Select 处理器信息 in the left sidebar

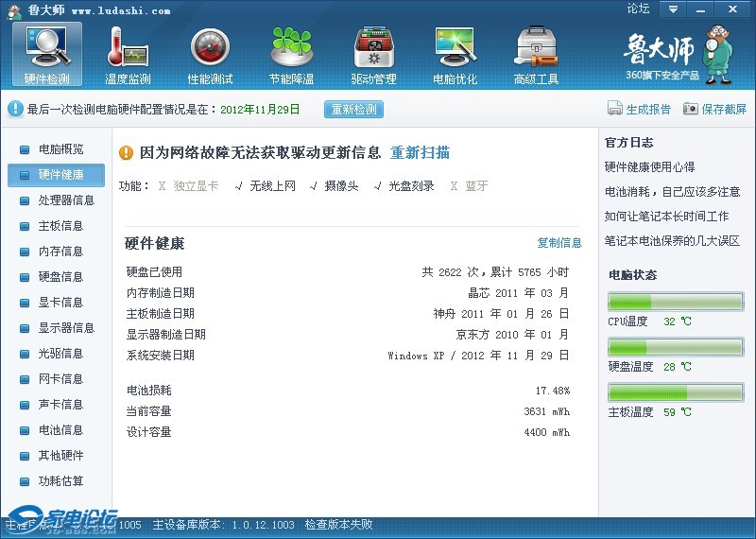coord(66,200)
